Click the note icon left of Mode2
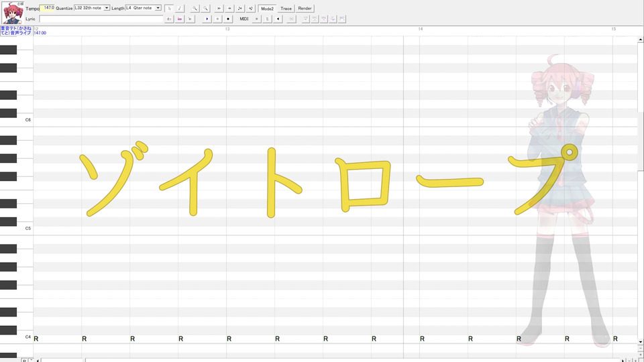 point(251,8)
